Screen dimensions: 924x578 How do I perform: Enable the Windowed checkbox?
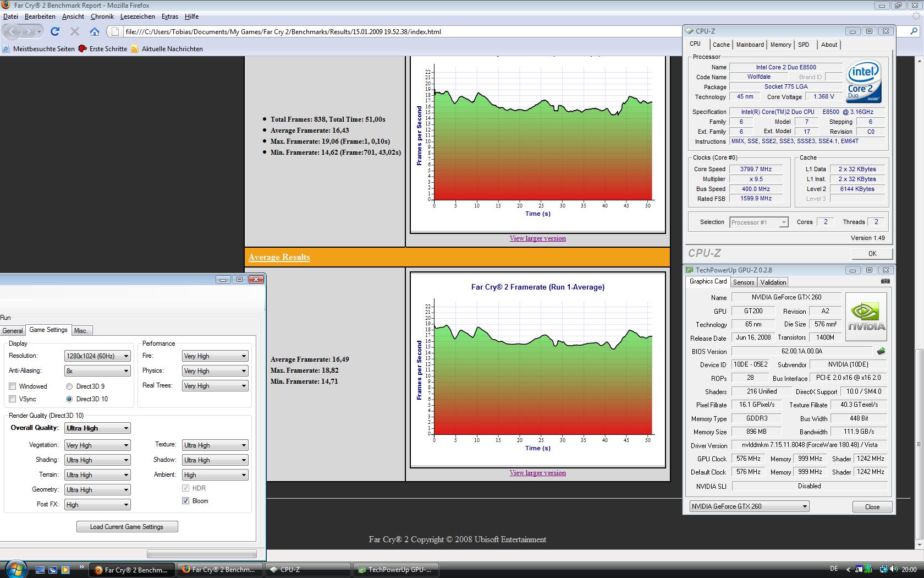tap(13, 386)
